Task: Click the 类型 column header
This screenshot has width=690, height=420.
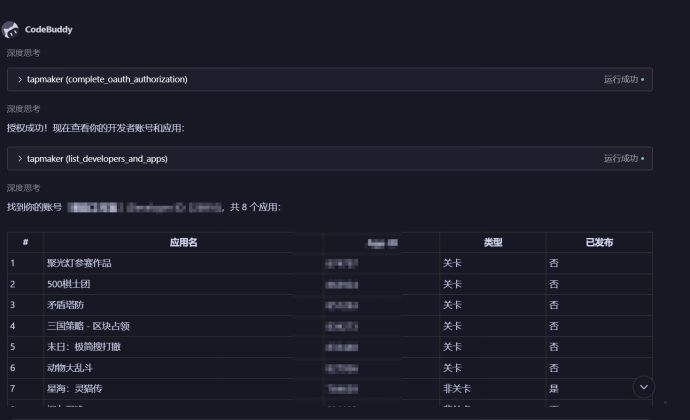Action: coord(493,243)
